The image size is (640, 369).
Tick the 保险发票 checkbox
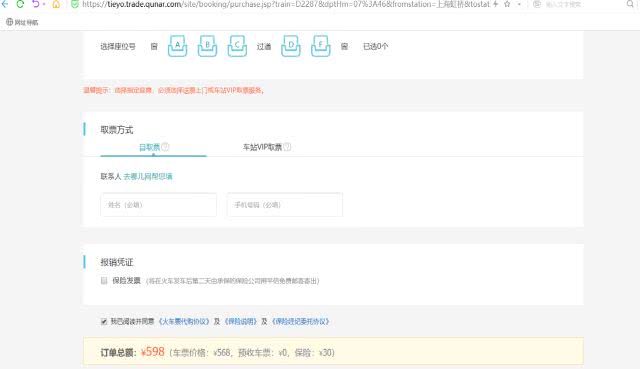pos(104,280)
